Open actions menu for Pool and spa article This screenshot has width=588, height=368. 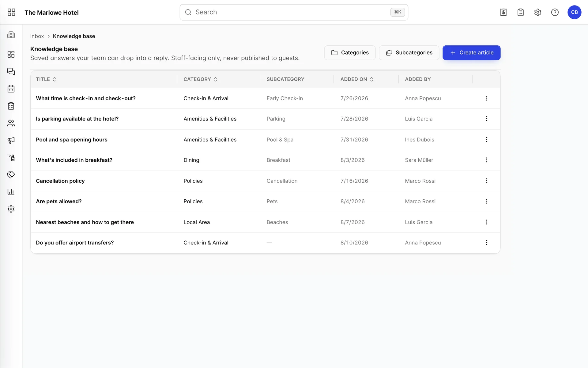487,140
